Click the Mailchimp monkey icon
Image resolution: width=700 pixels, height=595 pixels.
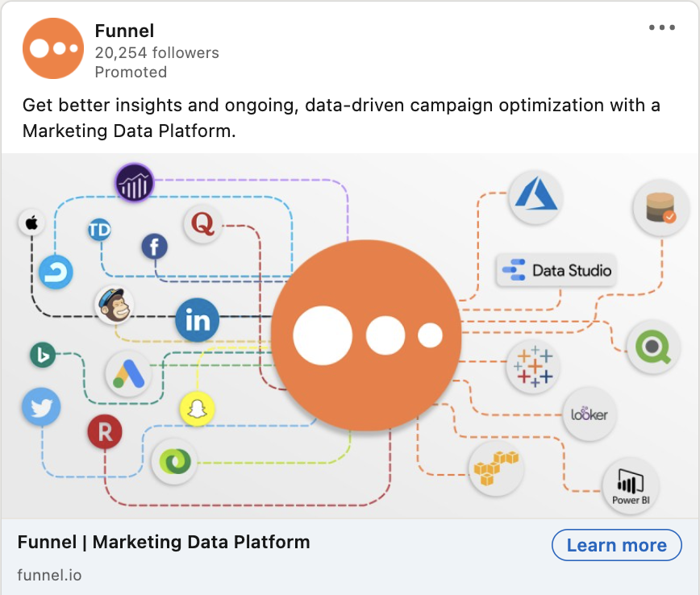coord(114,305)
